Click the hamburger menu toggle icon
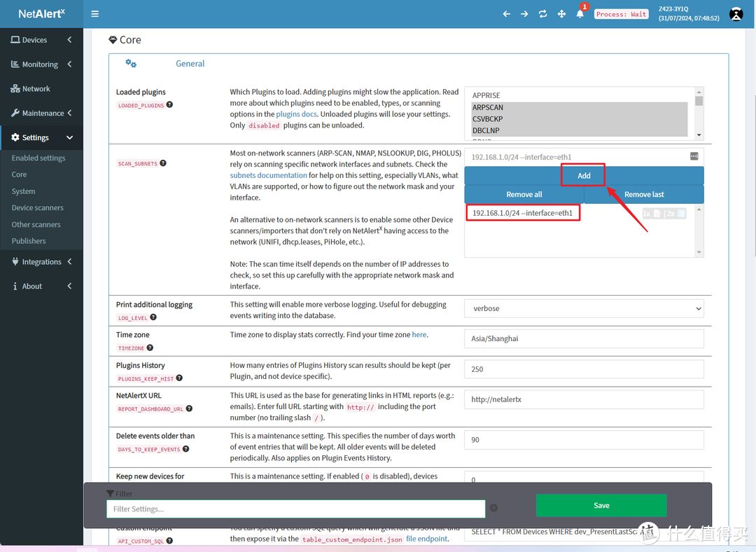The image size is (756, 552). 95,13
